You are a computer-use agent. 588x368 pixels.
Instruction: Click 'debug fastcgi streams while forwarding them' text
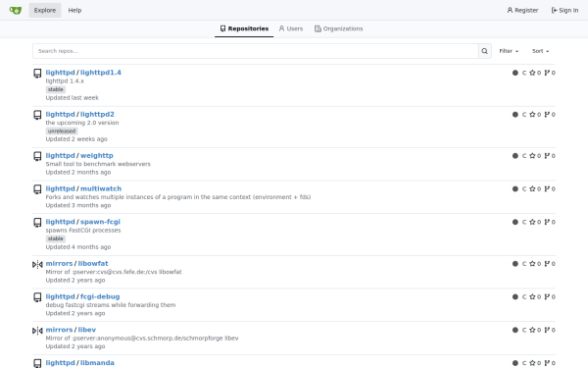111,305
